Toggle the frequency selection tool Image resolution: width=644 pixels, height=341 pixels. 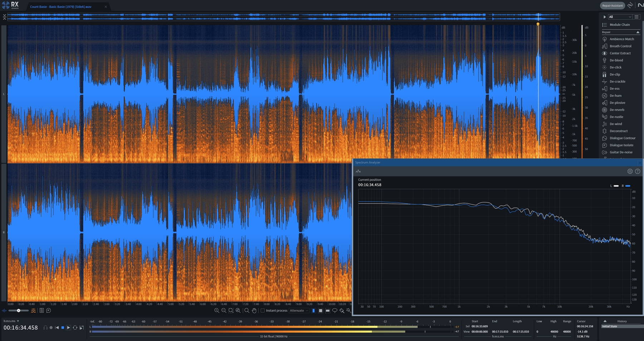tap(327, 311)
